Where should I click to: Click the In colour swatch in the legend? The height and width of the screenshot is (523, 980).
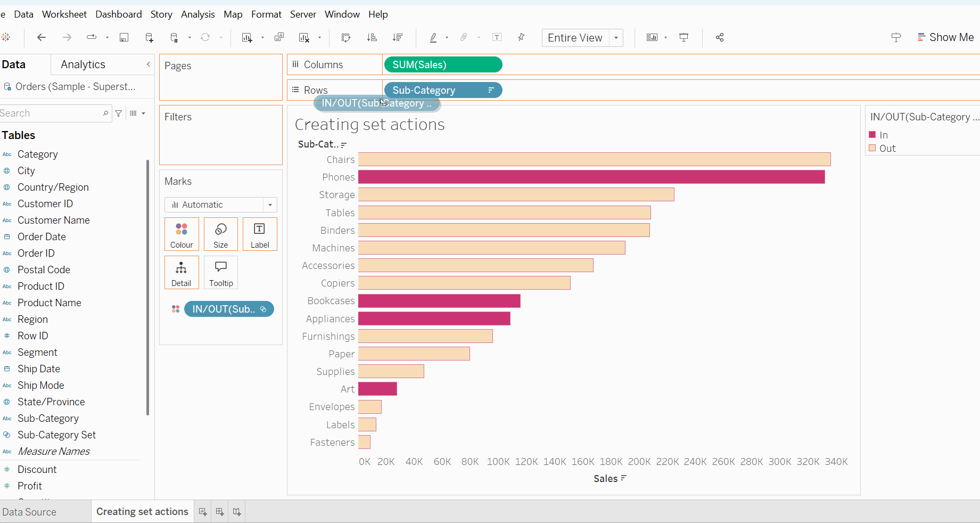[872, 135]
